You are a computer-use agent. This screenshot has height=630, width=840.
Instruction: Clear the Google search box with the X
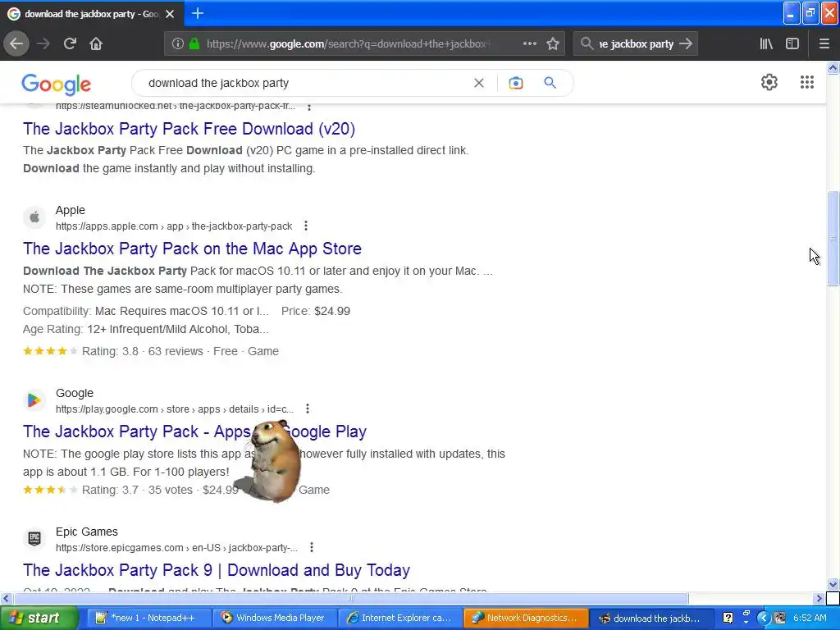(479, 83)
